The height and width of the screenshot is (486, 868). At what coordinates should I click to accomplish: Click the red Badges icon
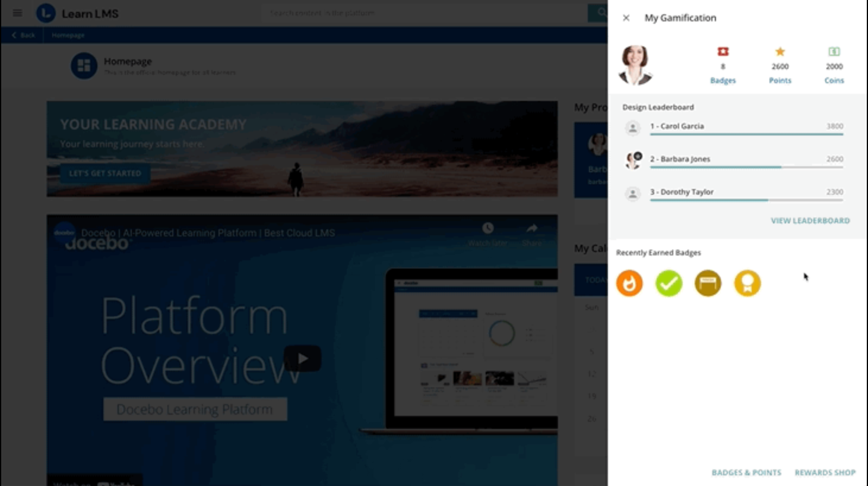pyautogui.click(x=723, y=52)
